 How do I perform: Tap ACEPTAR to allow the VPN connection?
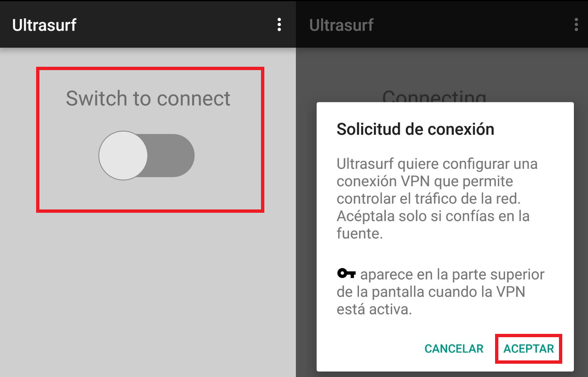tap(529, 349)
